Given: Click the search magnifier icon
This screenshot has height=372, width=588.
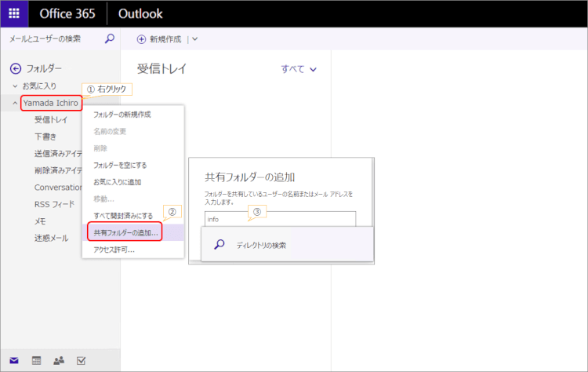Looking at the screenshot, I should (110, 38).
